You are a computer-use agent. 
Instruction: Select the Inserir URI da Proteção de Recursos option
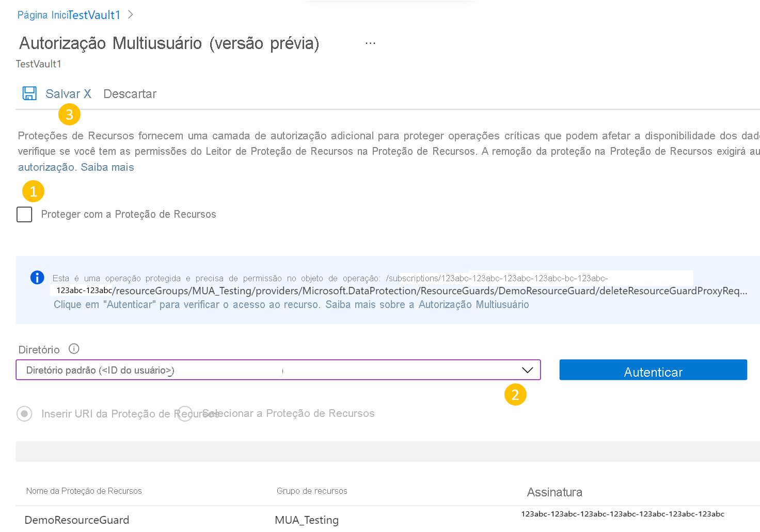click(x=24, y=413)
